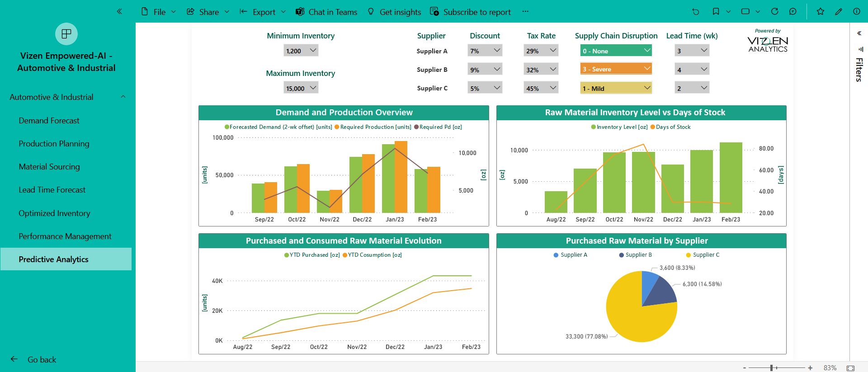Open the Optimized Inventory page
This screenshot has width=868, height=372.
[54, 213]
